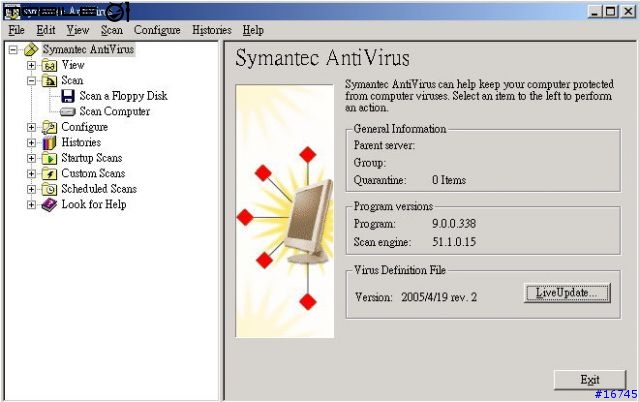Image resolution: width=640 pixels, height=402 pixels.
Task: Collapse the Scan tree node
Action: coord(31,81)
